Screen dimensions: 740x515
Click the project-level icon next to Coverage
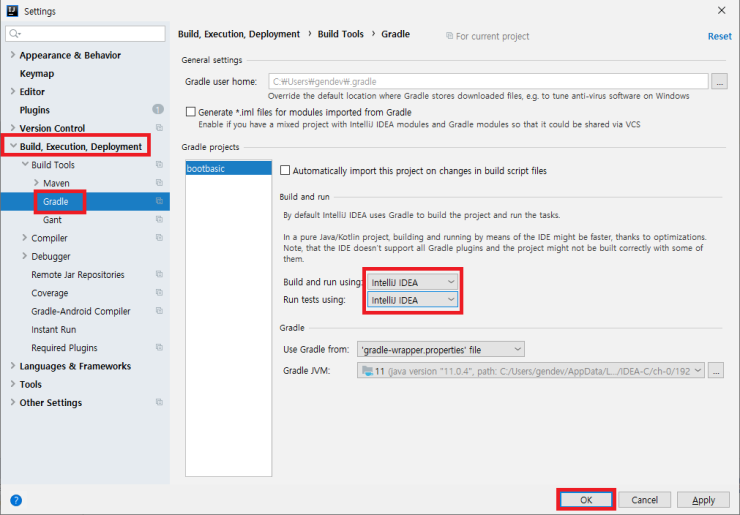click(158, 293)
